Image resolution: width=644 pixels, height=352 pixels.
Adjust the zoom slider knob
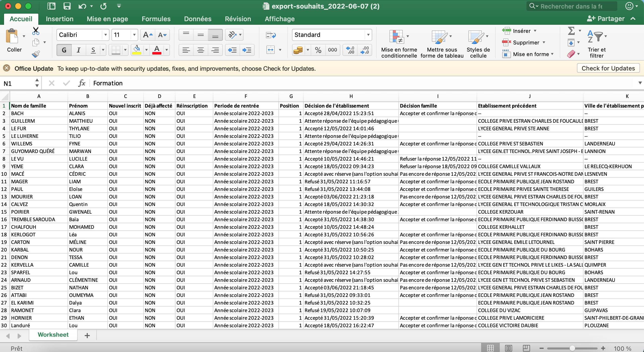572,348
